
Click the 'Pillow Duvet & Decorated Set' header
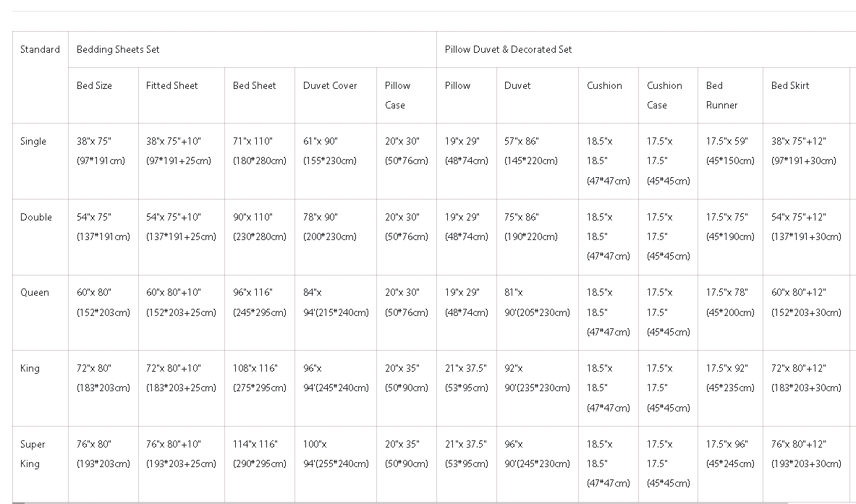[508, 49]
